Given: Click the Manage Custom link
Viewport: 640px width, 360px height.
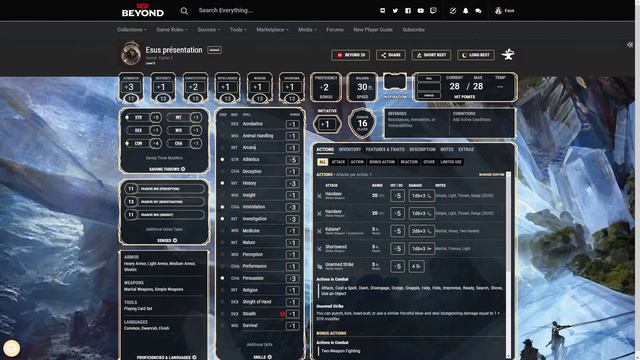Looking at the screenshot, I should (491, 175).
